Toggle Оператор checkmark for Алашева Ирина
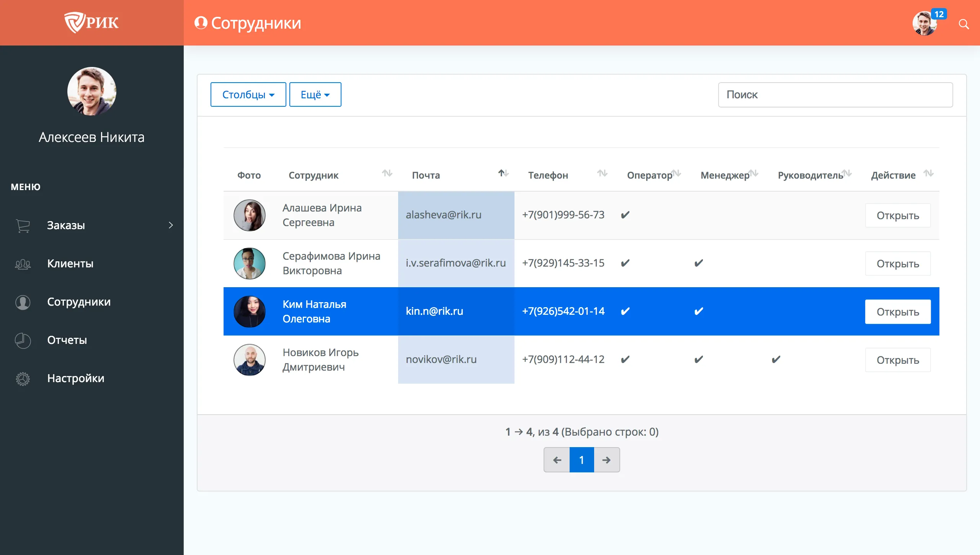The height and width of the screenshot is (555, 980). [x=625, y=215]
